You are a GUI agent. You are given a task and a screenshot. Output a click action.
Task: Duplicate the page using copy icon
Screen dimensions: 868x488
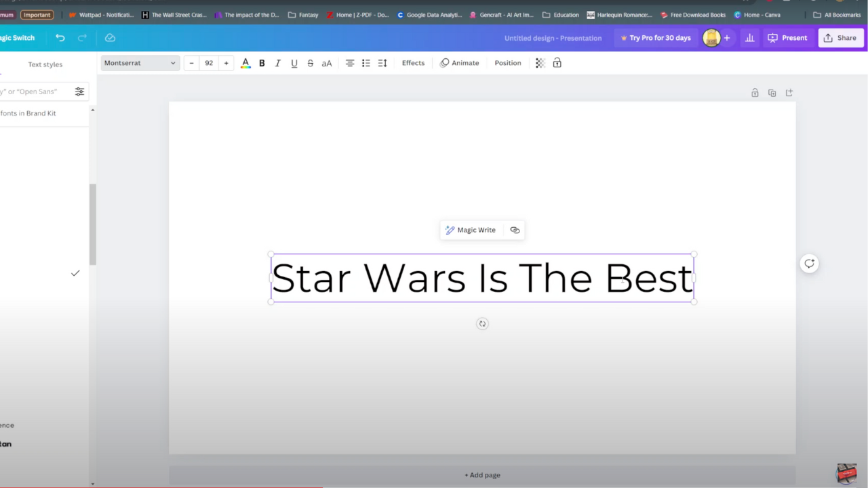(772, 93)
